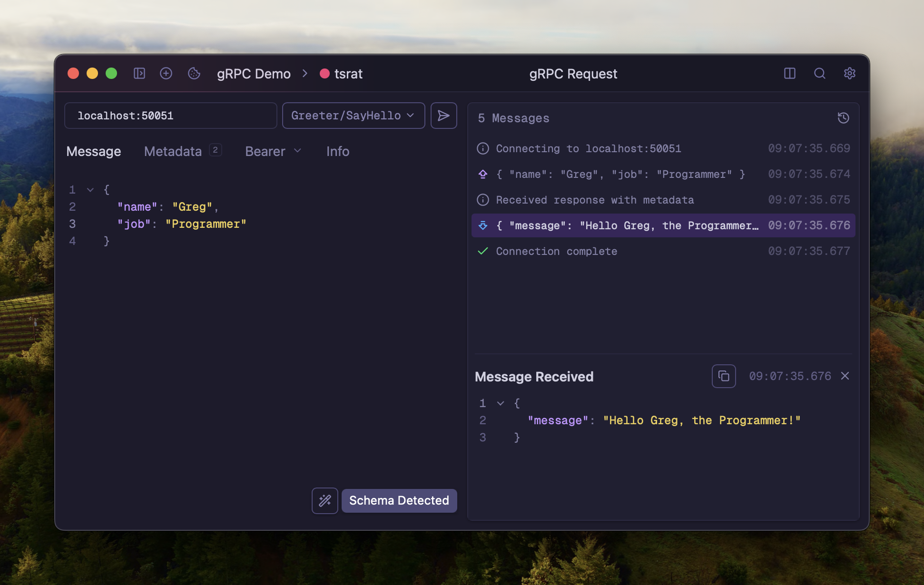The width and height of the screenshot is (924, 585).
Task: Click the magic wand icon near Schema Detected
Action: click(325, 500)
